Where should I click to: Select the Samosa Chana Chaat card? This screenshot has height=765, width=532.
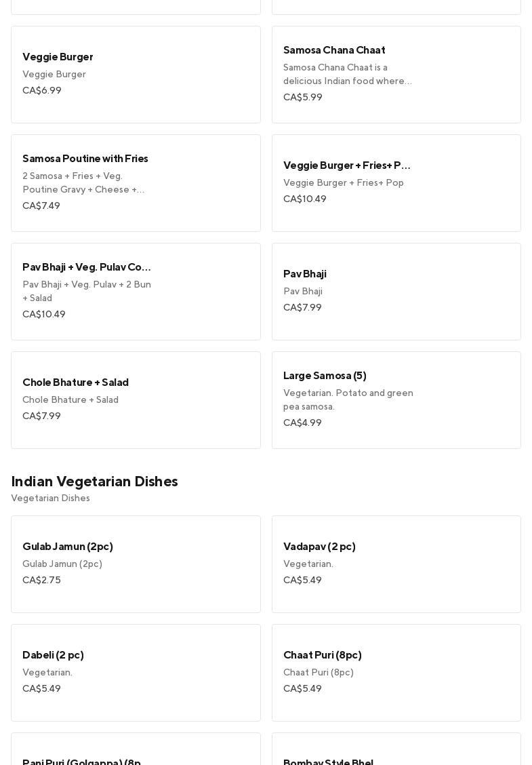click(396, 75)
